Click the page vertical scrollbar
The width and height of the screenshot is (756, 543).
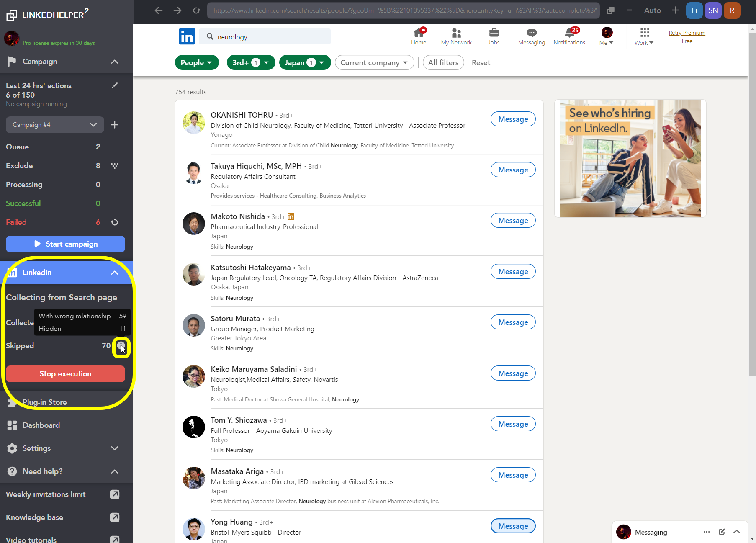(x=752, y=205)
